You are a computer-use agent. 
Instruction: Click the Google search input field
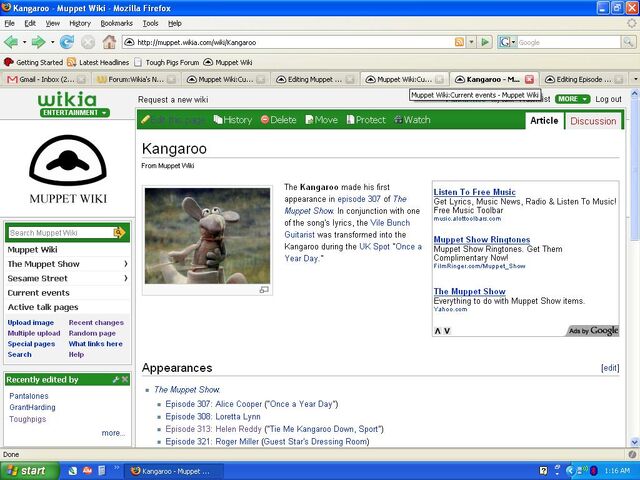tap(569, 42)
